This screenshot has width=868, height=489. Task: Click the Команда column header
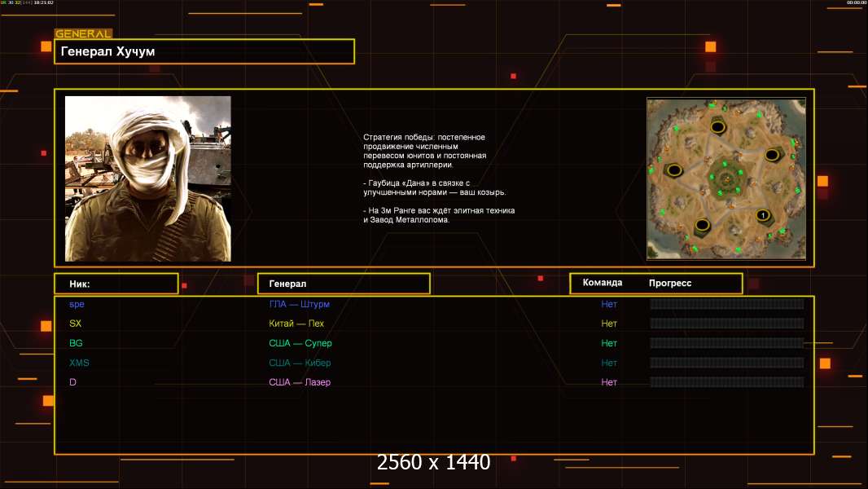(x=603, y=283)
